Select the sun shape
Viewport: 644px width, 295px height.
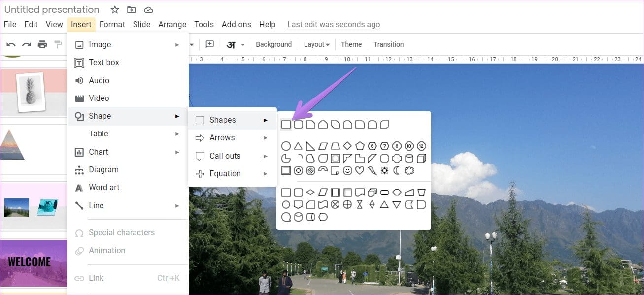[x=384, y=170]
